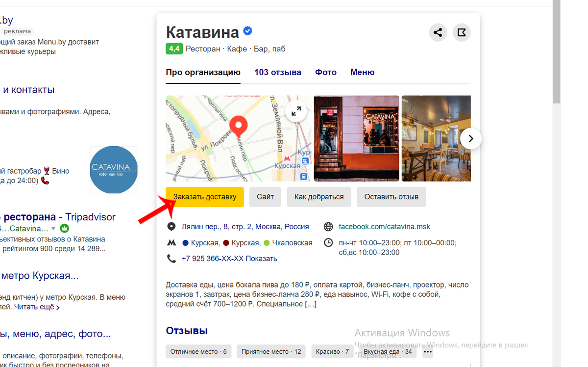The width and height of the screenshot is (588, 367).
Task: Filter reviews by the Вкусная еда tag
Action: [x=388, y=351]
